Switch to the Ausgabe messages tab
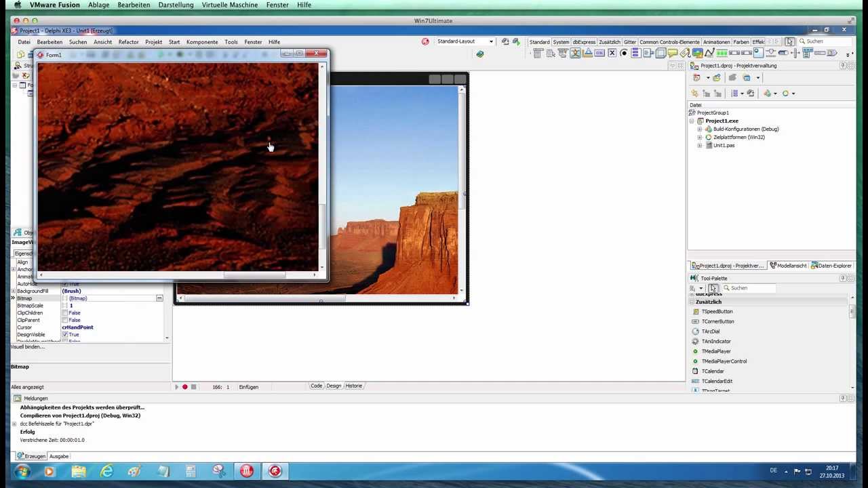The height and width of the screenshot is (488, 868). [x=58, y=456]
